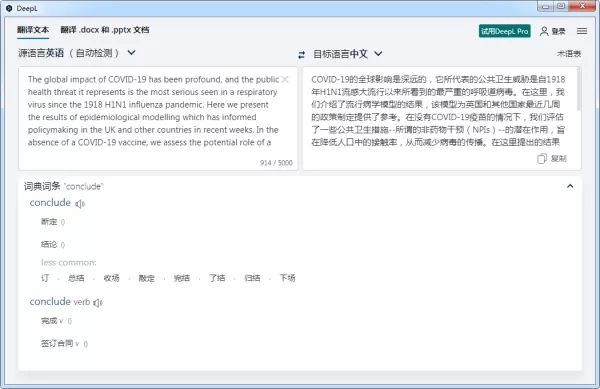Select the translation 断定

pyautogui.click(x=49, y=221)
